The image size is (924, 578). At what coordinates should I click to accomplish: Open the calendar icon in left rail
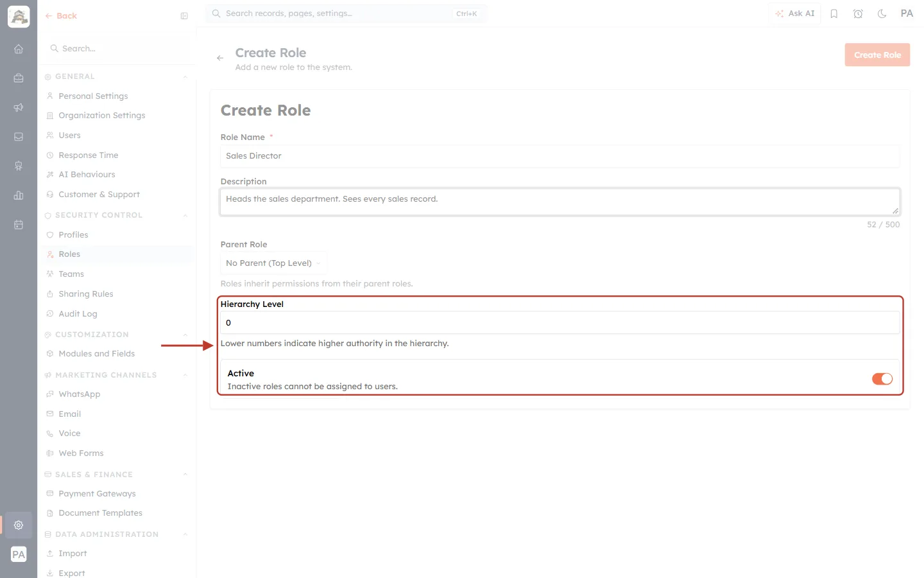tap(19, 225)
